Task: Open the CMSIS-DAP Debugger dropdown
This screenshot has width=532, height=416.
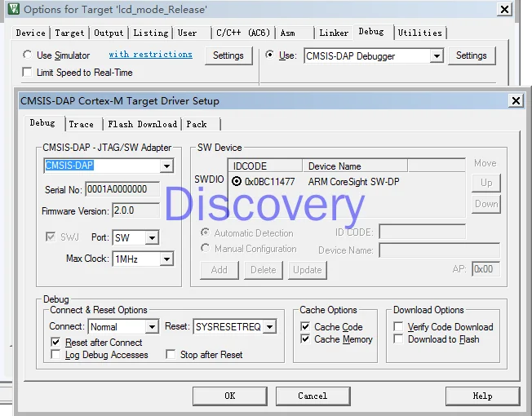Action: click(437, 56)
